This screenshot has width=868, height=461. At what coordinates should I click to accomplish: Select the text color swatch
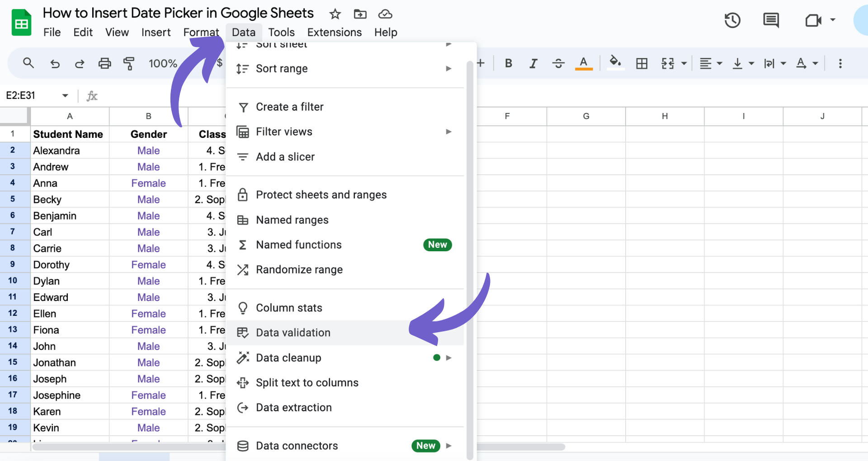583,63
